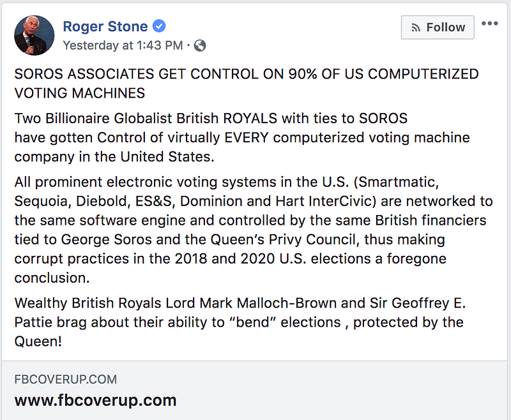The image size is (511, 420).
Task: Click the paragraph starting All prominent electronic
Action: [x=254, y=230]
